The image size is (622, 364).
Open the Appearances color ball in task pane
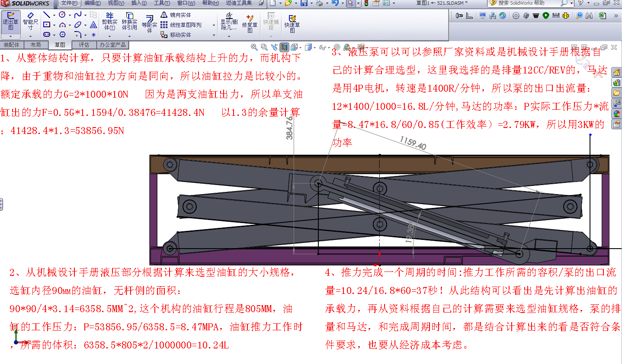[x=616, y=114]
